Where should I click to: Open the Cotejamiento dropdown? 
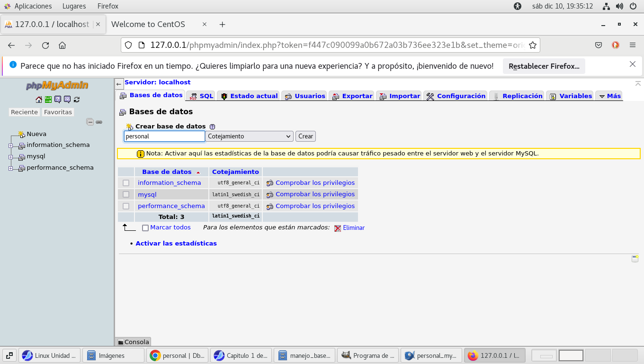click(249, 136)
